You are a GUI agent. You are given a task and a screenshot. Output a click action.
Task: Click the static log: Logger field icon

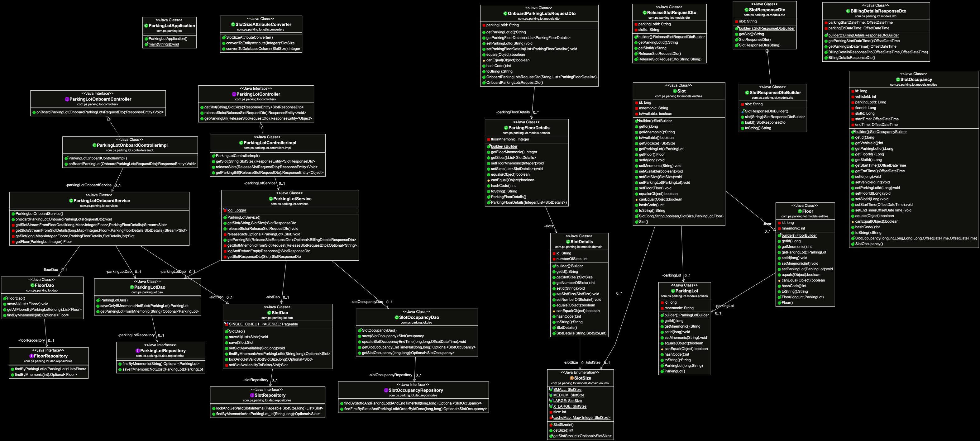click(x=224, y=210)
